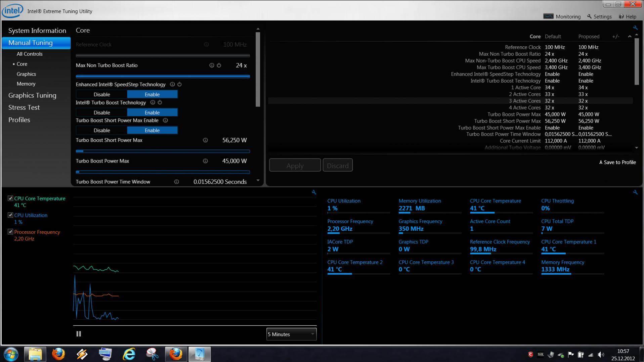Click the Intel logo in the title bar
644x362 pixels.
(x=12, y=11)
